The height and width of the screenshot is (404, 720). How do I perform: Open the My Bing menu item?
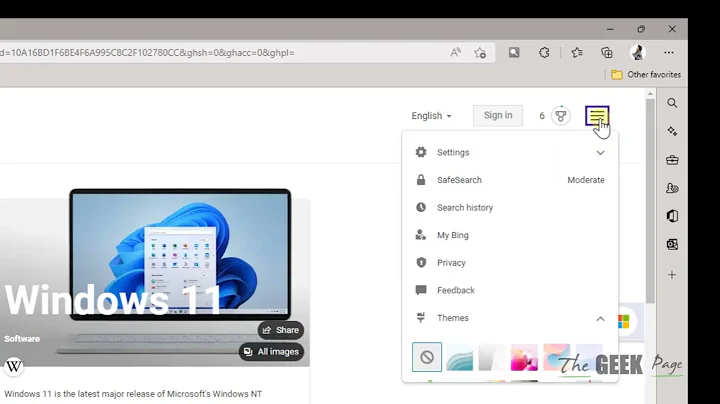click(x=510, y=235)
